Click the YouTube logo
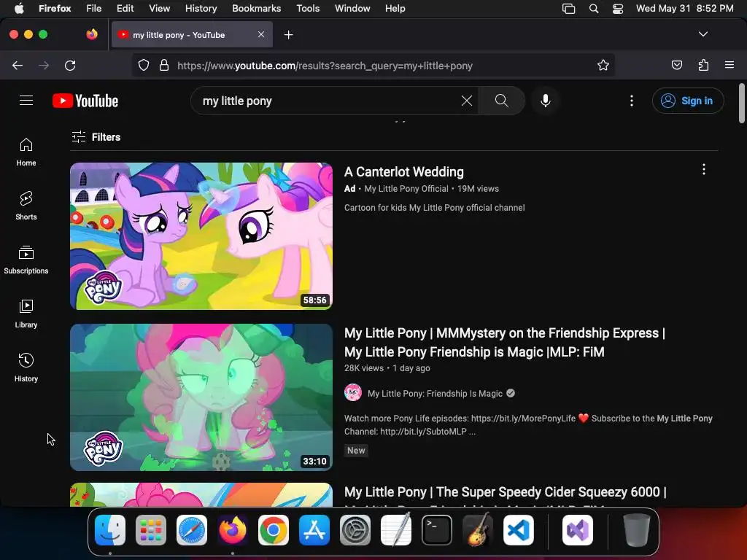Viewport: 747px width, 560px height. click(85, 101)
